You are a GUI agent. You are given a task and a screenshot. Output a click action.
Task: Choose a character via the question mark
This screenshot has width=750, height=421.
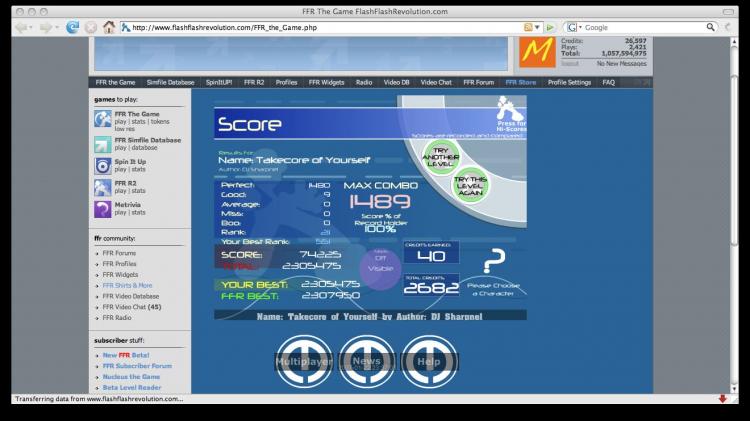[x=493, y=264]
